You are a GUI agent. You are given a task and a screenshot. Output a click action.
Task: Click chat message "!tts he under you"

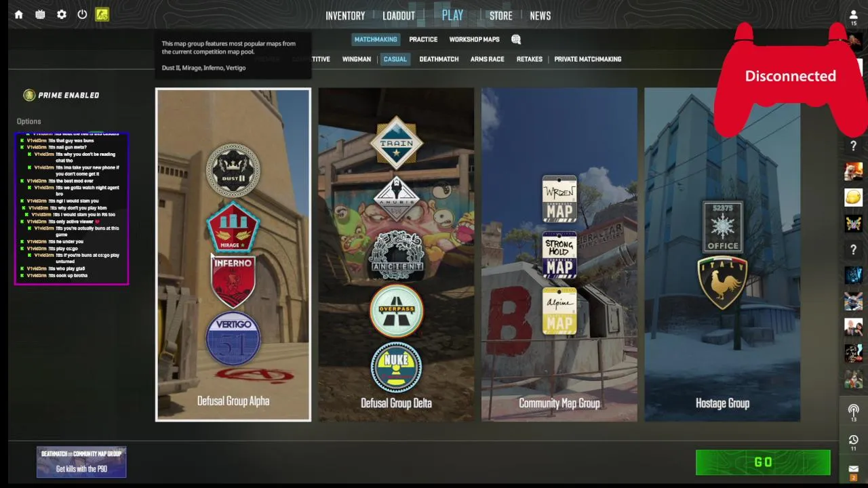[66, 242]
